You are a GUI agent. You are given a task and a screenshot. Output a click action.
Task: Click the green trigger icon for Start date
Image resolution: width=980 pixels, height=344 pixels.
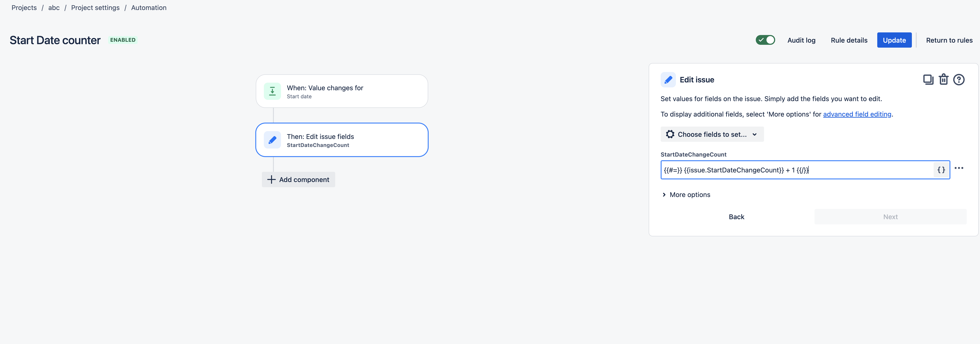point(272,91)
